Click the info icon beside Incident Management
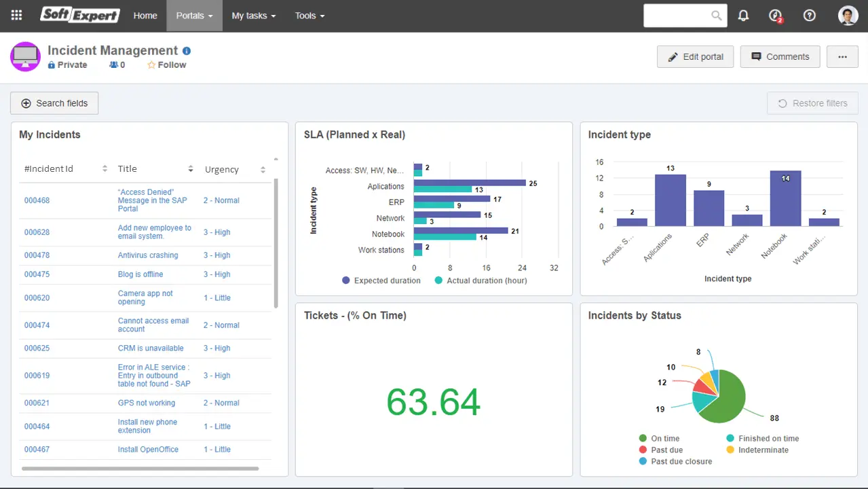Screen dimensions: 868x489 point(187,51)
